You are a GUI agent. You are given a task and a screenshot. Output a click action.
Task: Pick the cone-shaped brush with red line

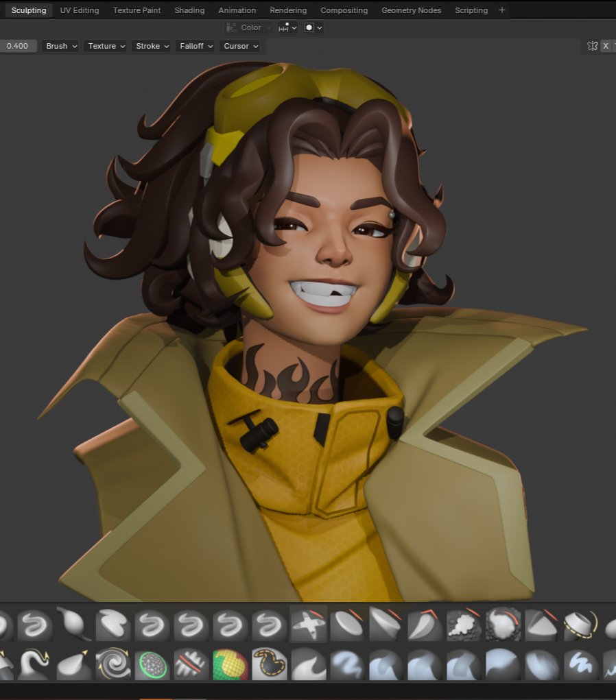coord(541,624)
